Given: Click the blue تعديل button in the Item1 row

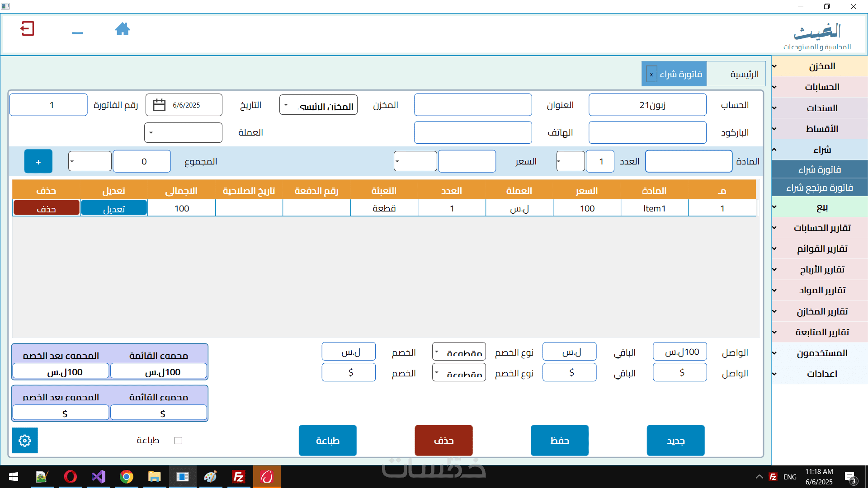Looking at the screenshot, I should coord(114,209).
